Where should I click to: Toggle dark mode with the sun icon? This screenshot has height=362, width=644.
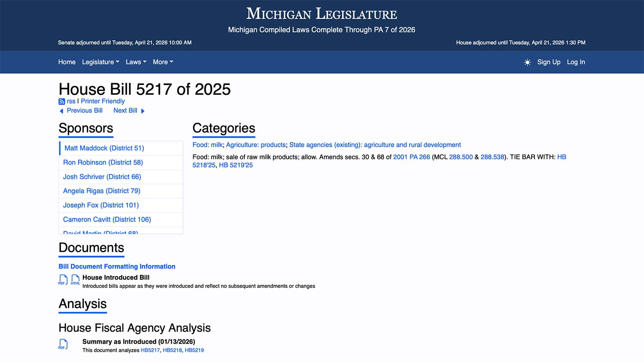(527, 62)
